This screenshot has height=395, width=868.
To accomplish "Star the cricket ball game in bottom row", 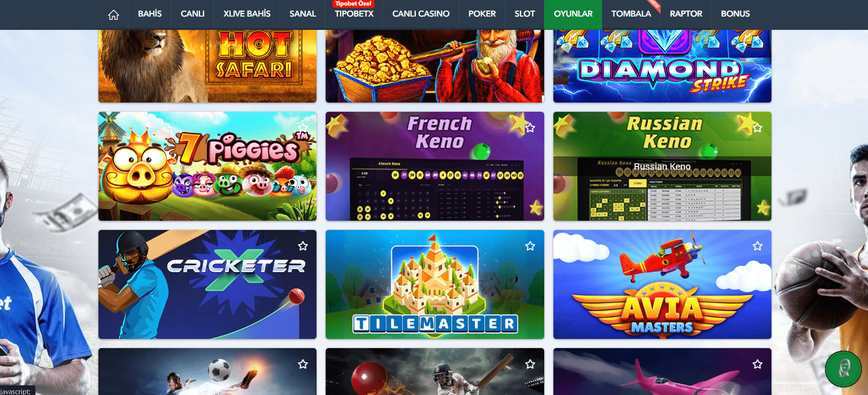I will pyautogui.click(x=530, y=364).
